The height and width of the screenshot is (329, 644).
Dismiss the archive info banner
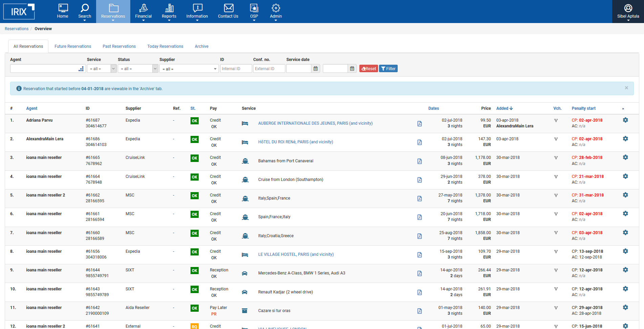point(626,88)
